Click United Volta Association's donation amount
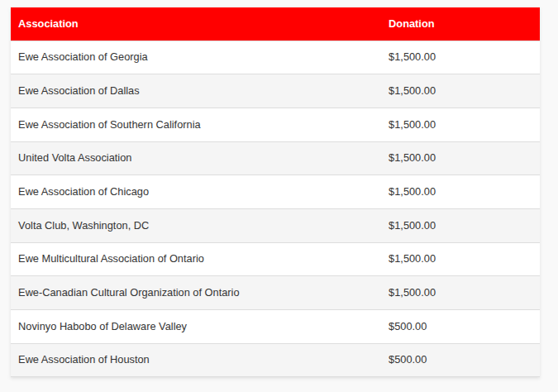This screenshot has height=392, width=558. click(412, 158)
